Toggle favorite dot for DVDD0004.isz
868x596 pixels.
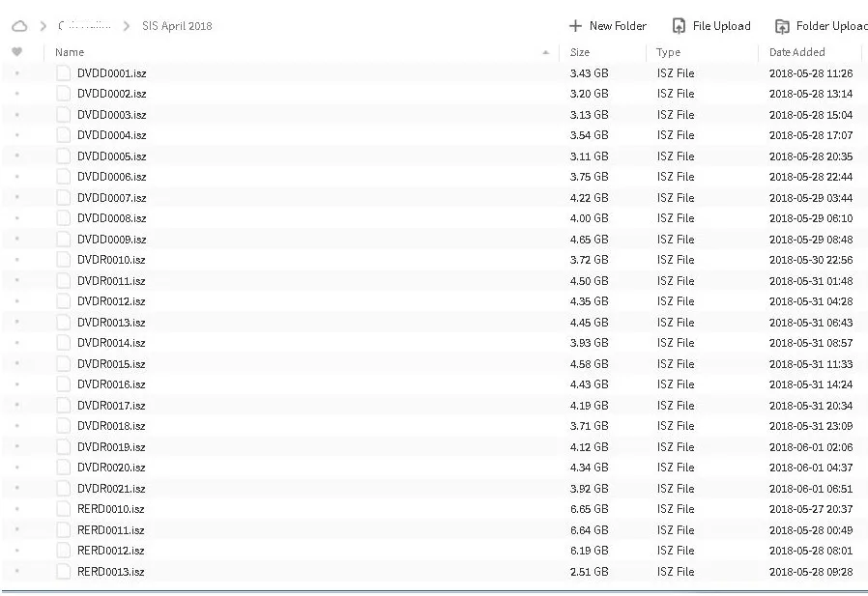[17, 135]
